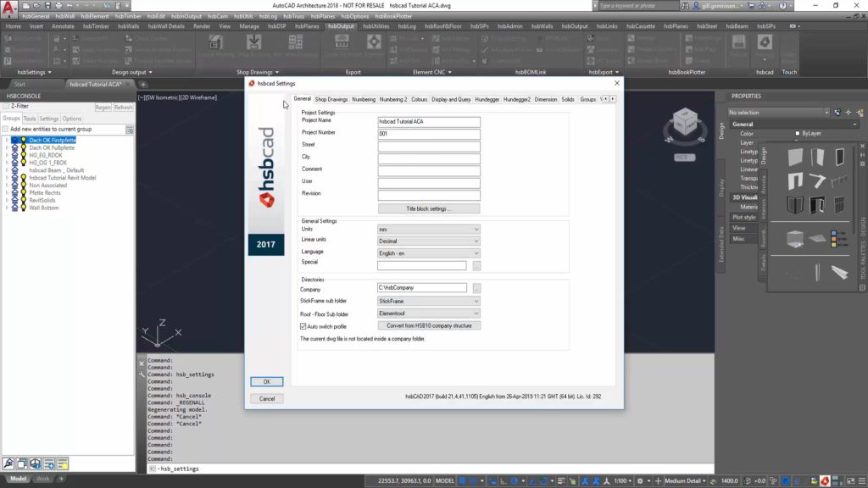The image size is (868, 488).
Task: Open the Linear units dropdown
Action: click(x=428, y=241)
